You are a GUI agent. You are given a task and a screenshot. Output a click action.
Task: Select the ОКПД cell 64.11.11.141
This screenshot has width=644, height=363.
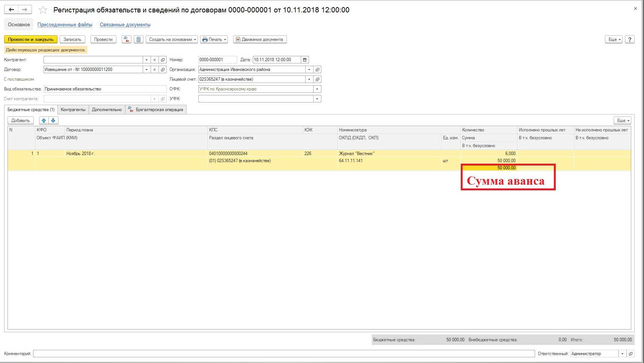coord(389,161)
